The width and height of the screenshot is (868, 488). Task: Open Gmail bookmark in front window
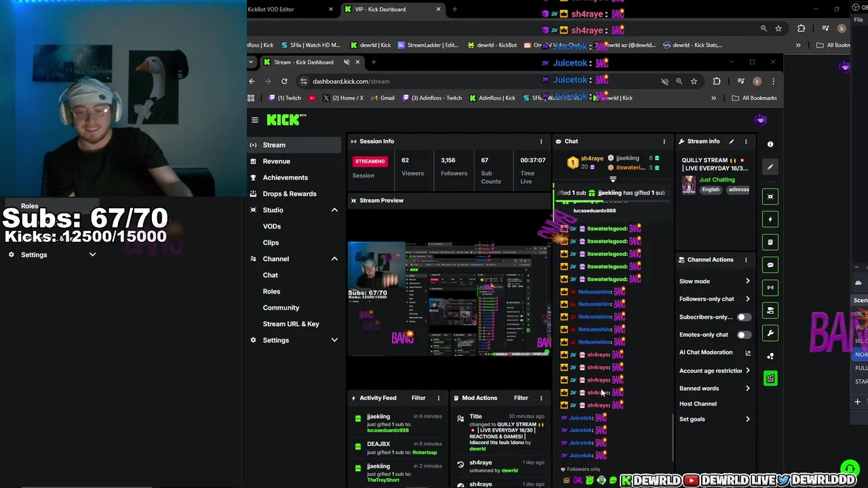(382, 98)
